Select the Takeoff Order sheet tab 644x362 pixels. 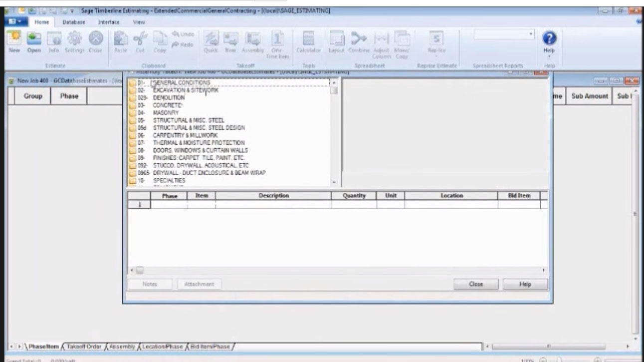click(84, 346)
